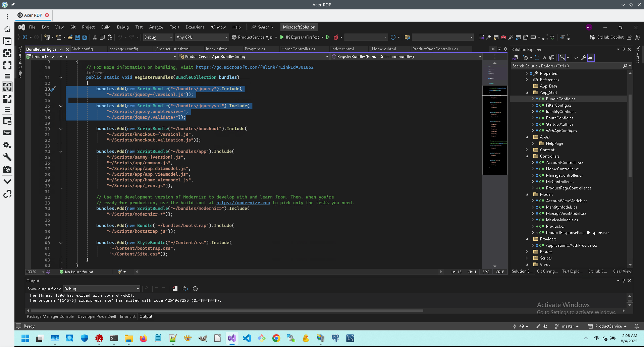Image resolution: width=644 pixels, height=347 pixels.
Task: Toggle the SPC indentation indicator
Action: pyautogui.click(x=486, y=272)
